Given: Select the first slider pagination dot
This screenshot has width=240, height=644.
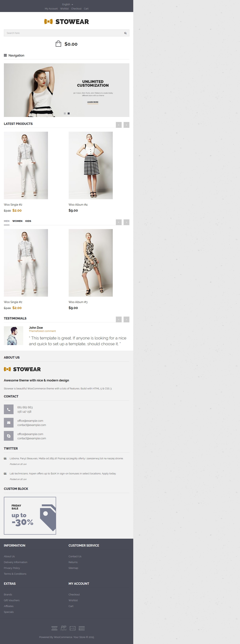Looking at the screenshot, I should pos(65,113).
